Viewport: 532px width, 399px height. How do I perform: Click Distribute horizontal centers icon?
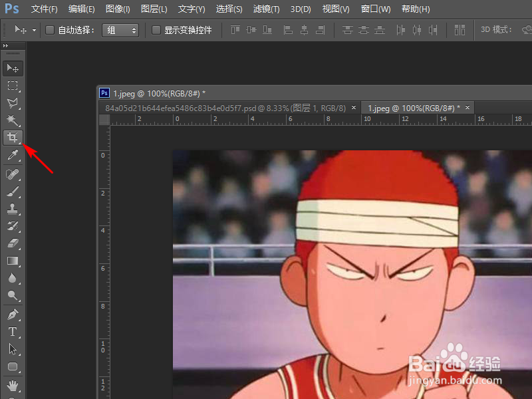coord(417,30)
